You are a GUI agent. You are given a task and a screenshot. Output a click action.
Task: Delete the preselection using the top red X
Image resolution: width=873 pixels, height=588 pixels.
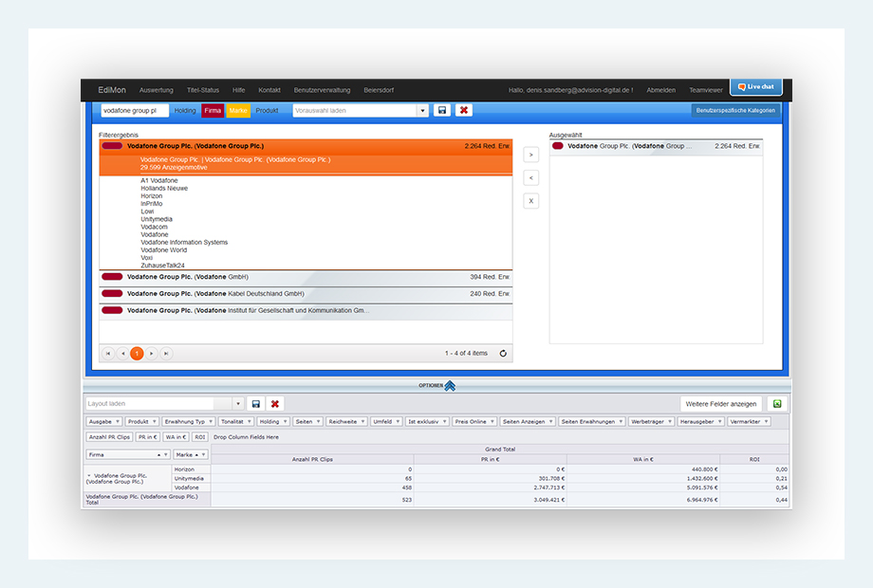tap(464, 110)
